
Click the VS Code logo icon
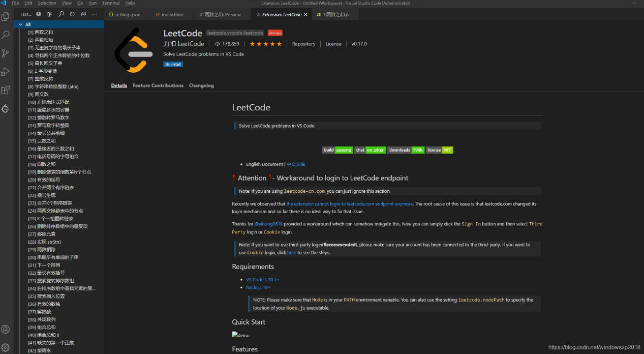4,3
